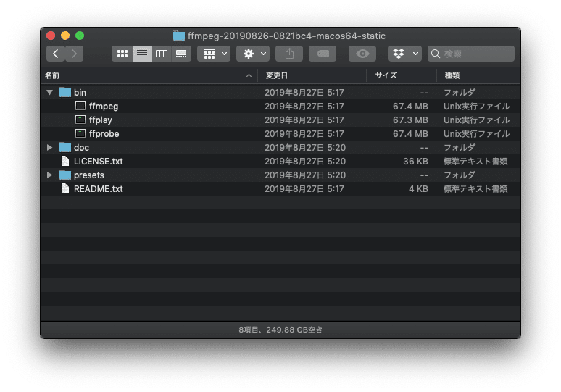Select the ffmpeg file name
The height and width of the screenshot is (392, 561).
point(104,107)
